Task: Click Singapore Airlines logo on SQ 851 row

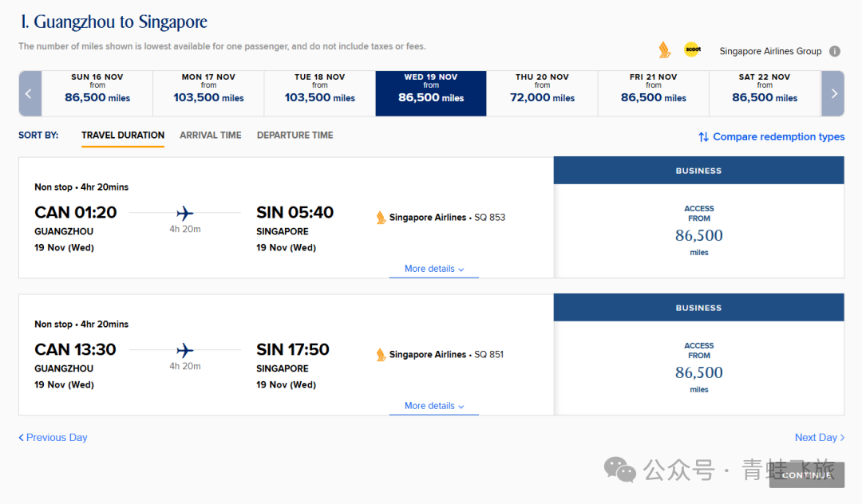Action: (381, 355)
